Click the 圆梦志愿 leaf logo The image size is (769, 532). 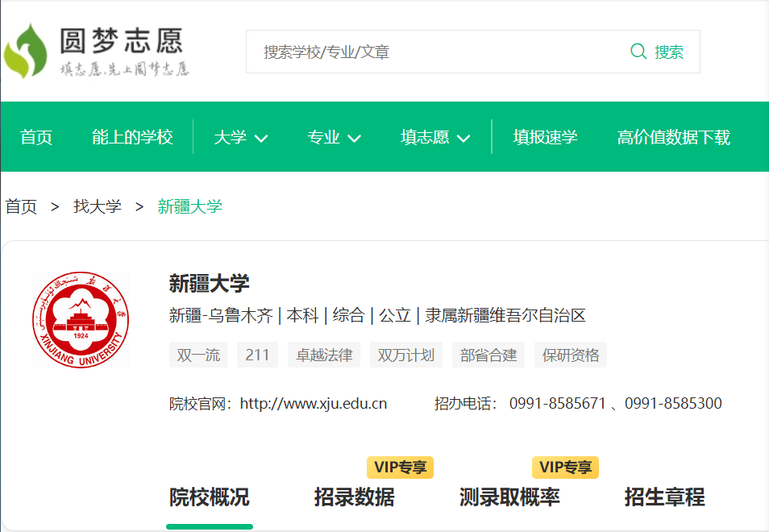coord(26,51)
